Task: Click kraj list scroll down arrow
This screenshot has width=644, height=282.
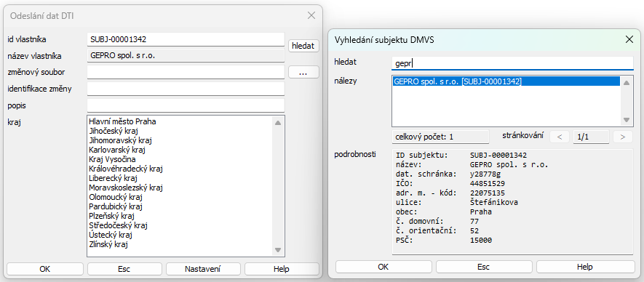Action: point(278,250)
